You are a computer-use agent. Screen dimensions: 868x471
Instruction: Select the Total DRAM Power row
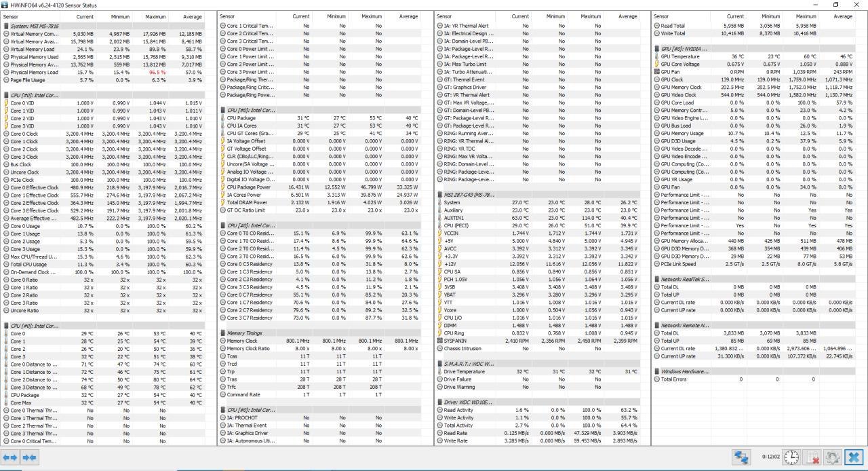[319, 202]
